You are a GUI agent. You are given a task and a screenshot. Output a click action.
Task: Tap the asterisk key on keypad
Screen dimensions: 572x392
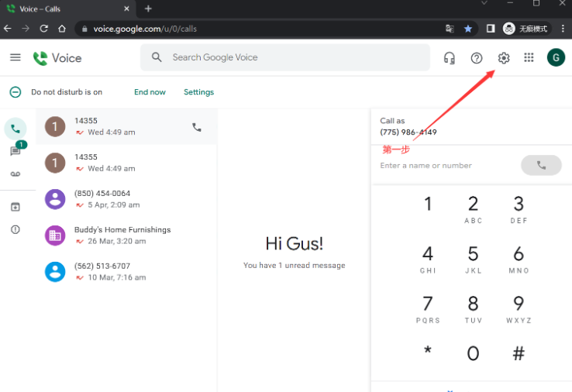428,351
